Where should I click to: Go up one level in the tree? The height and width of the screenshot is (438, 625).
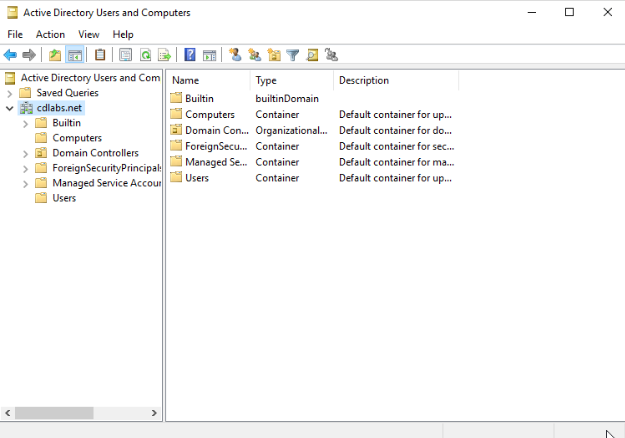point(55,55)
